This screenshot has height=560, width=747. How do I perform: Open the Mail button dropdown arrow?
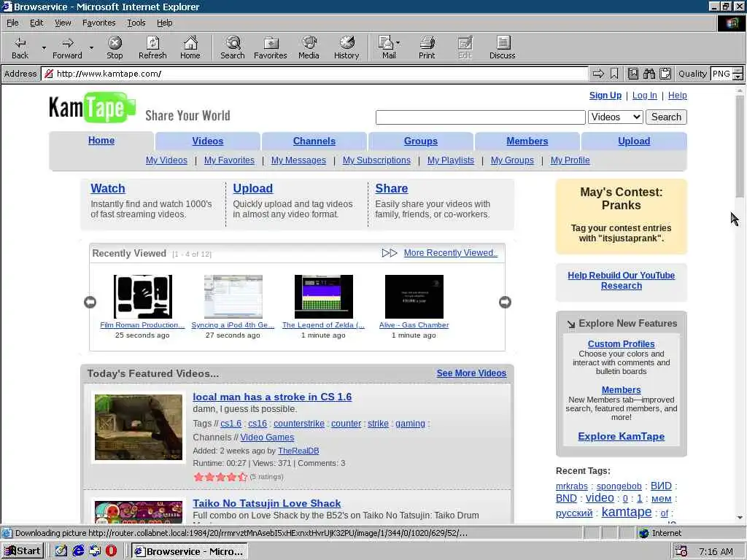[x=398, y=43]
